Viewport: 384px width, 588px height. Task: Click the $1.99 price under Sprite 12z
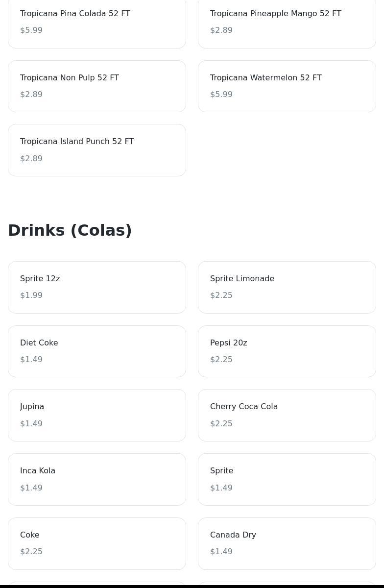pos(31,295)
